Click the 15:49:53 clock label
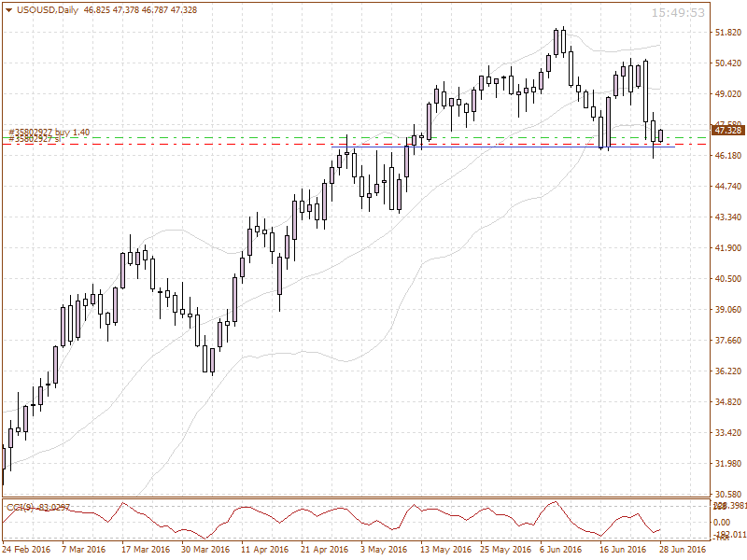 click(677, 13)
